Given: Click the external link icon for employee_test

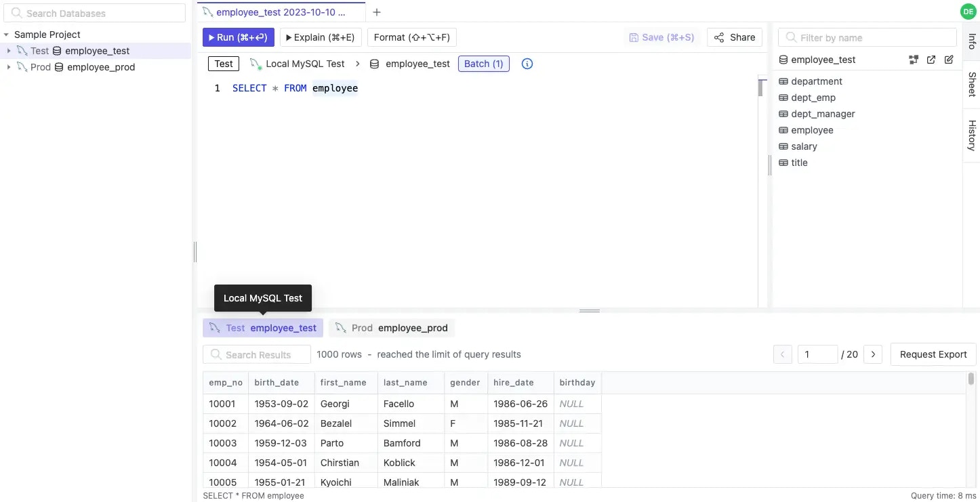Looking at the screenshot, I should 931,60.
